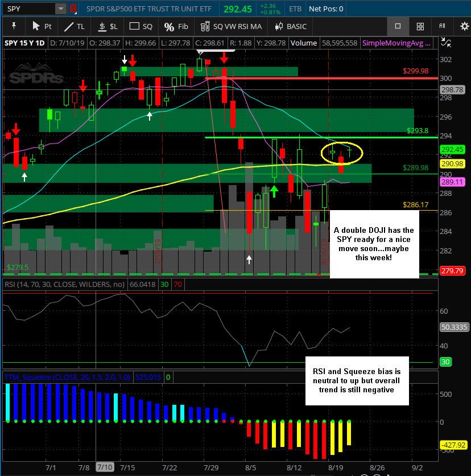Image resolution: width=471 pixels, height=476 pixels.
Task: Open the Fib percent tool
Action: (x=176, y=26)
